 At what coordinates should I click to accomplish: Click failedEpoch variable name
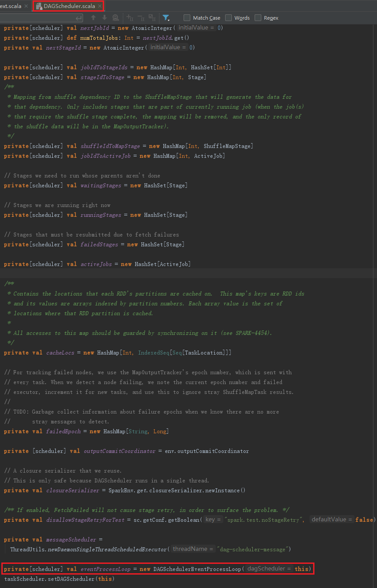point(63,431)
